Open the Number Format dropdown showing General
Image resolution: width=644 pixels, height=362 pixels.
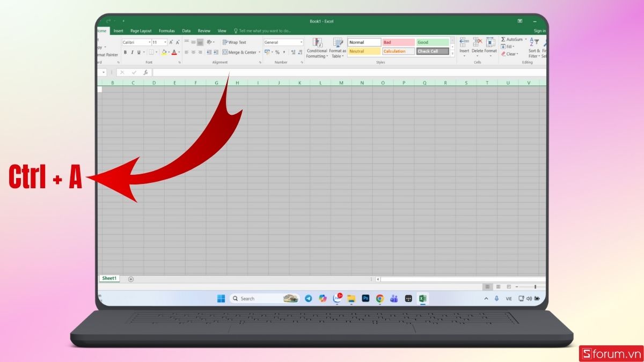point(301,41)
